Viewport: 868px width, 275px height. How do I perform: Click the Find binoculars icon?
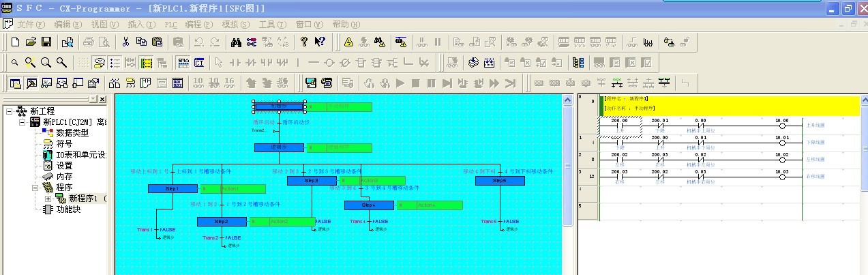(236, 42)
